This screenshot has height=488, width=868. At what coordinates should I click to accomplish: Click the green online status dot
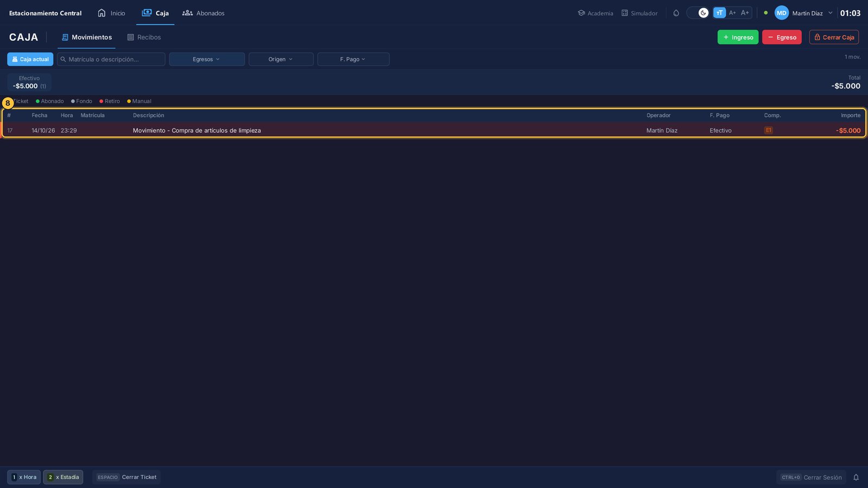(x=765, y=13)
